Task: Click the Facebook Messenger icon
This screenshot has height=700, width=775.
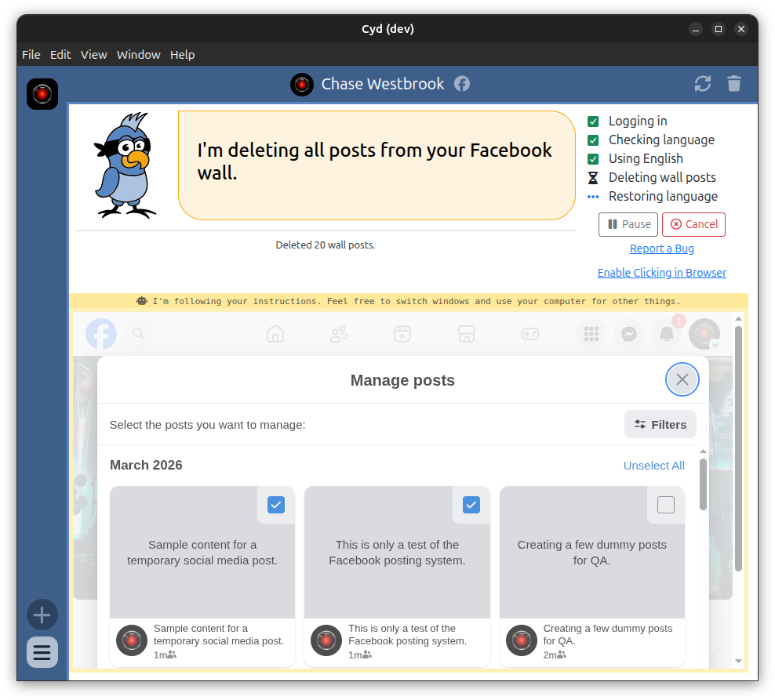Action: point(628,335)
